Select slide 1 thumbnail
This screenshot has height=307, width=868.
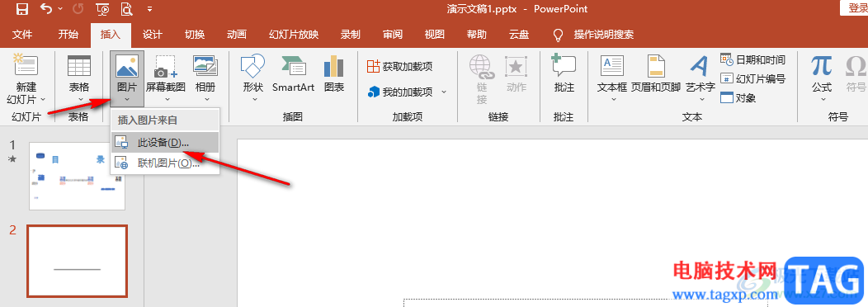tap(77, 176)
